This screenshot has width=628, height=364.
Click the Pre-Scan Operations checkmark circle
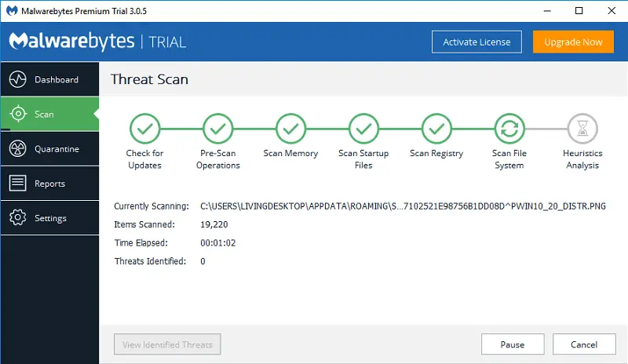pos(218,129)
